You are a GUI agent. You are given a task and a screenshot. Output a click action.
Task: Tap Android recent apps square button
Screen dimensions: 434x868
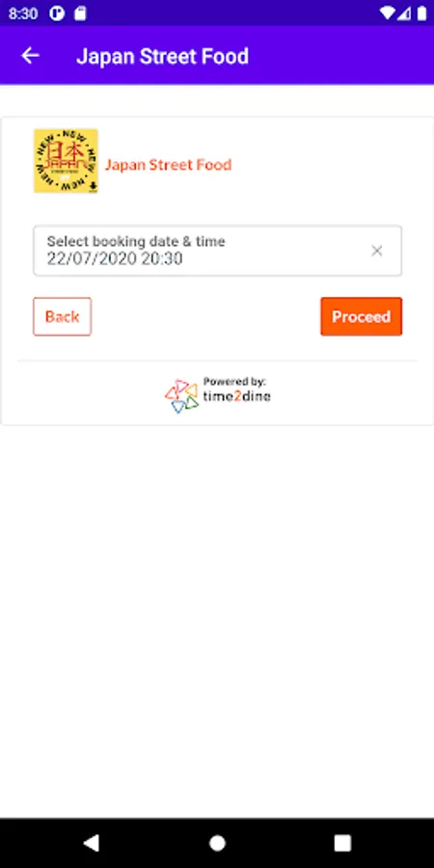[x=342, y=843]
